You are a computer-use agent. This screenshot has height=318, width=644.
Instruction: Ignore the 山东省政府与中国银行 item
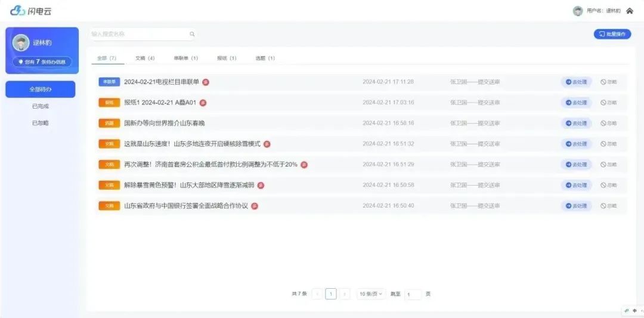(x=609, y=206)
